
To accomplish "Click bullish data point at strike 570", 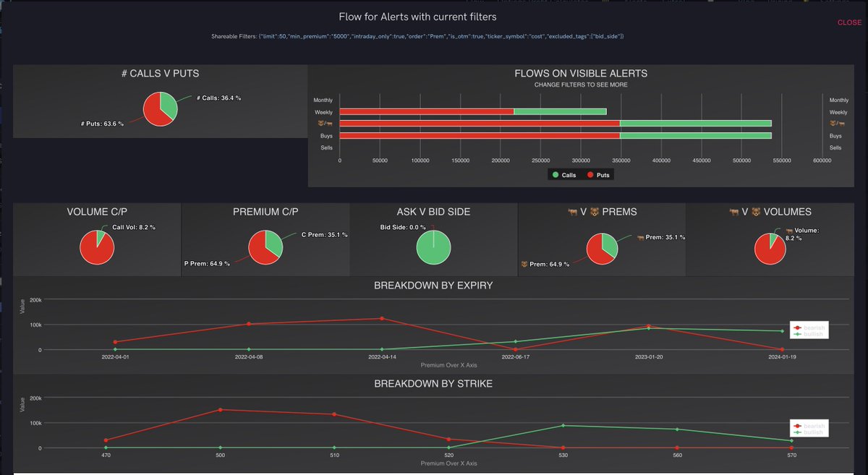I will tap(791, 440).
